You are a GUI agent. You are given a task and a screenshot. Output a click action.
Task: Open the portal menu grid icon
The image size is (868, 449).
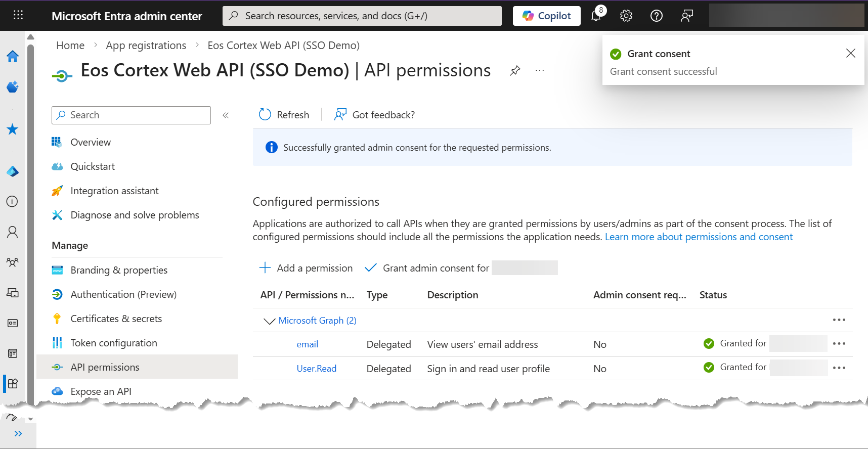click(x=18, y=15)
